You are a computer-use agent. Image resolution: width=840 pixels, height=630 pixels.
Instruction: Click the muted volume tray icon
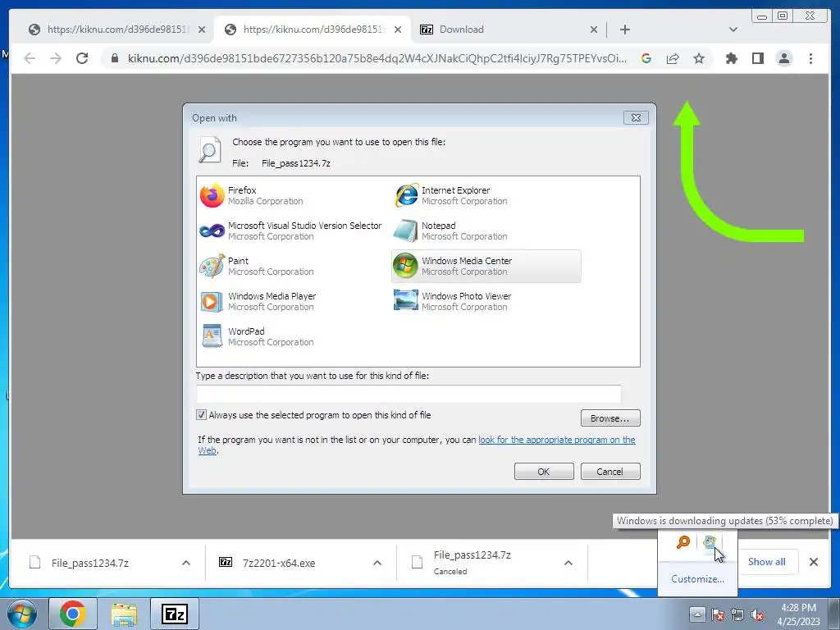point(757,614)
